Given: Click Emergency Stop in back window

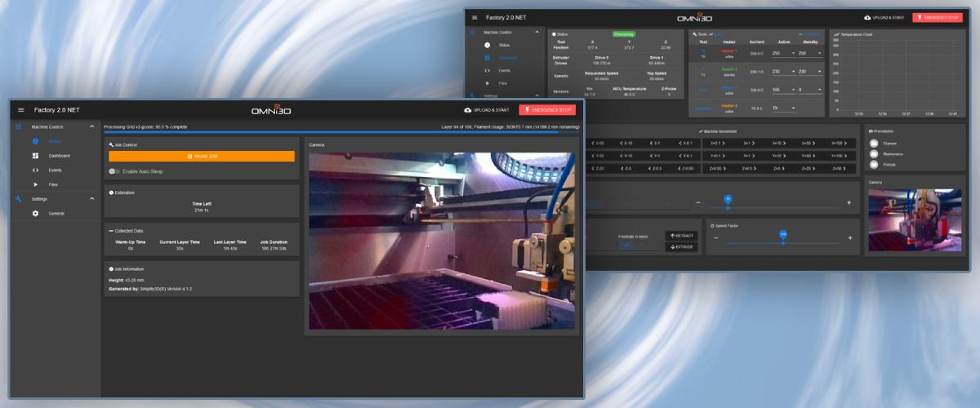Looking at the screenshot, I should 938,17.
